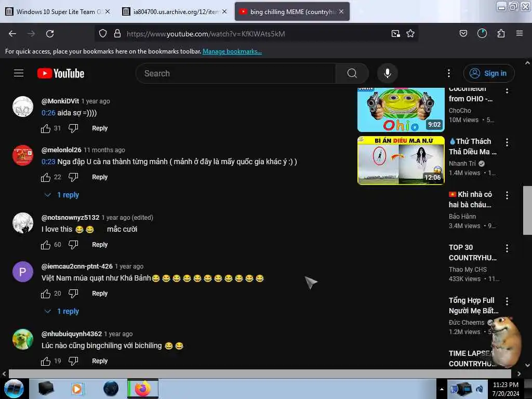This screenshot has height=399, width=532.
Task: Expand 1 reply under @melonlol26 comment
Action: (x=62, y=195)
